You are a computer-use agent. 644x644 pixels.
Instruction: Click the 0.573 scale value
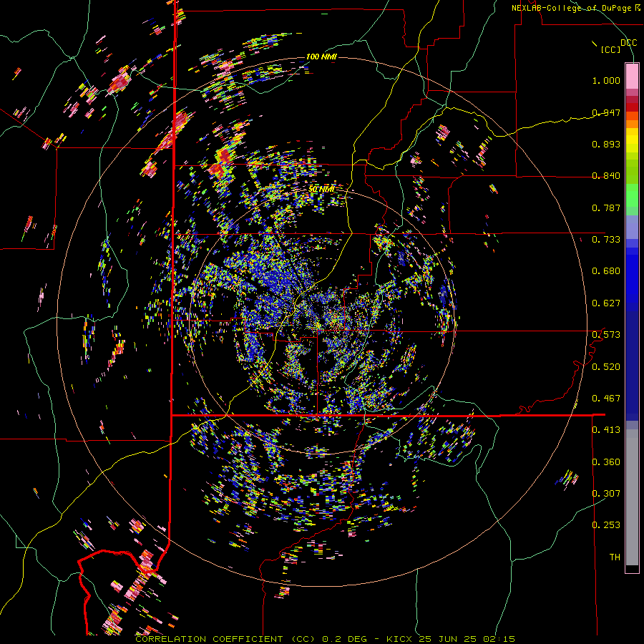[x=606, y=335]
